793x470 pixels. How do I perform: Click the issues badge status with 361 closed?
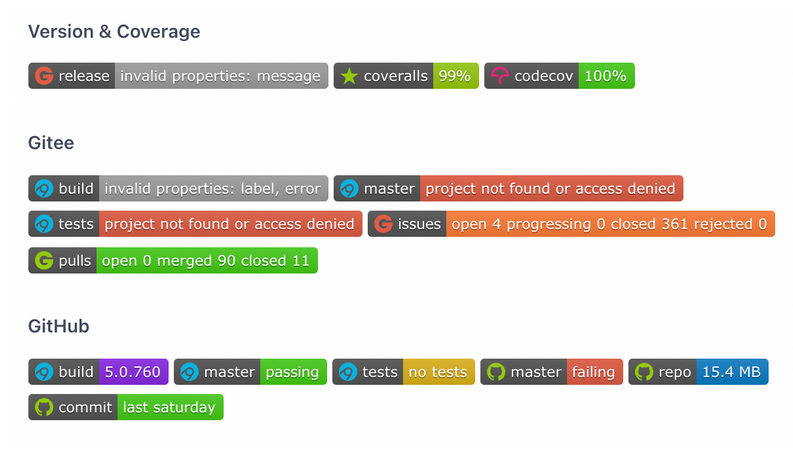(609, 224)
